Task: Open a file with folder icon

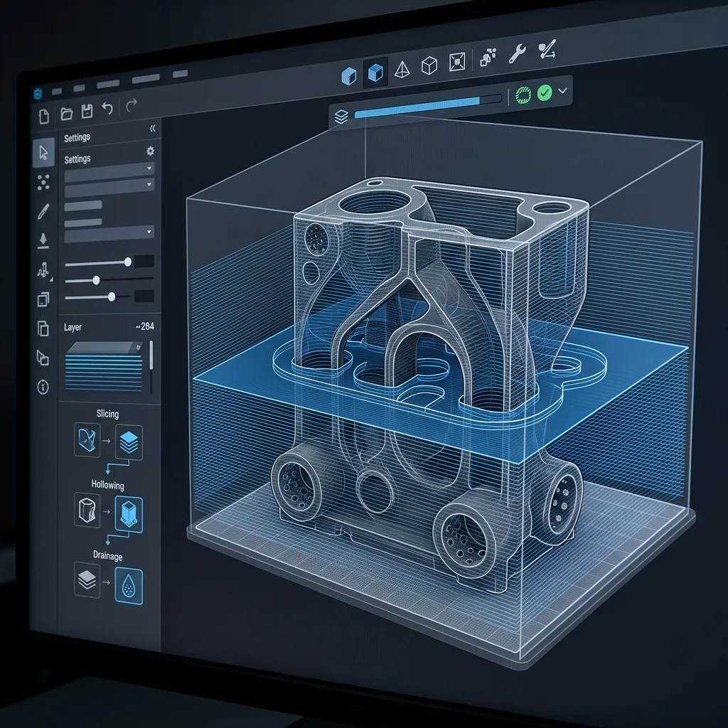Action: [x=66, y=113]
